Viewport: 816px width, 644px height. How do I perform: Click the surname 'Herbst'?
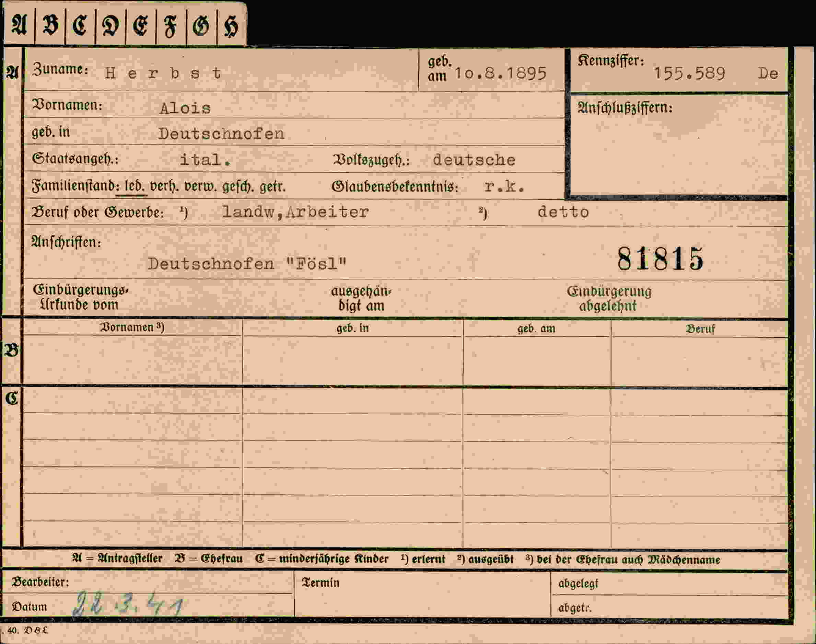163,73
